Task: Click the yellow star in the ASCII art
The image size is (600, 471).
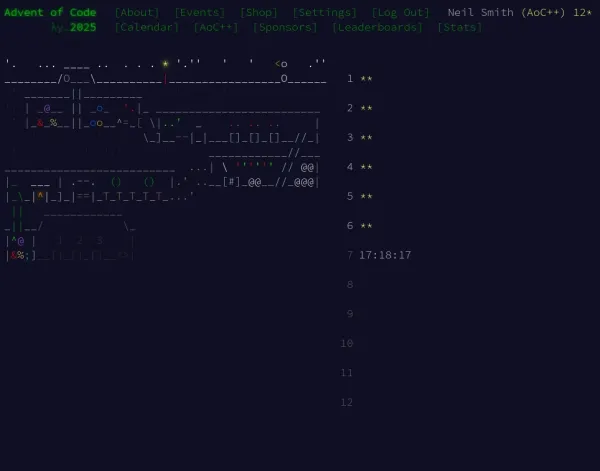Action: [x=165, y=64]
